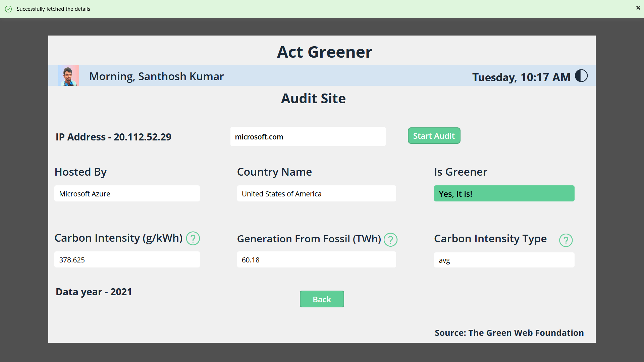Click the Green Web Foundation source text
This screenshot has height=362, width=644.
509,333
